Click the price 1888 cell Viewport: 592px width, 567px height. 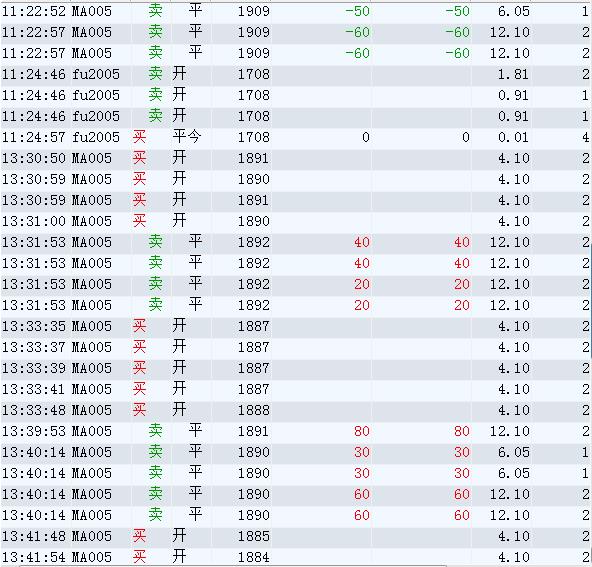(x=253, y=410)
